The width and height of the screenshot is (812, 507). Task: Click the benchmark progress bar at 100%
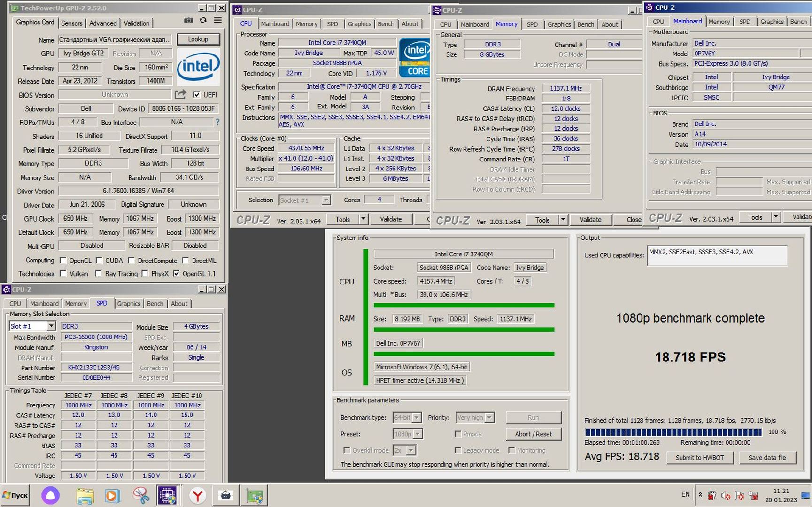673,432
